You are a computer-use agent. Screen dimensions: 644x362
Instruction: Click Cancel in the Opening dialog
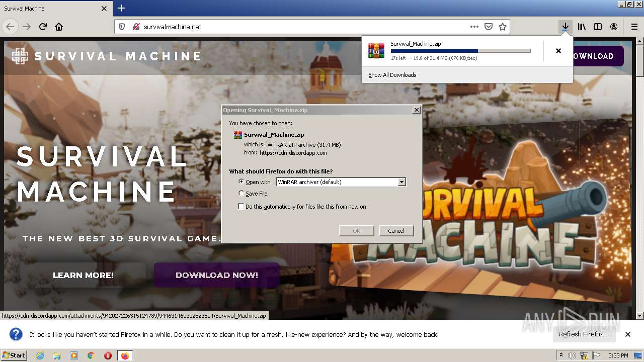pos(396,231)
